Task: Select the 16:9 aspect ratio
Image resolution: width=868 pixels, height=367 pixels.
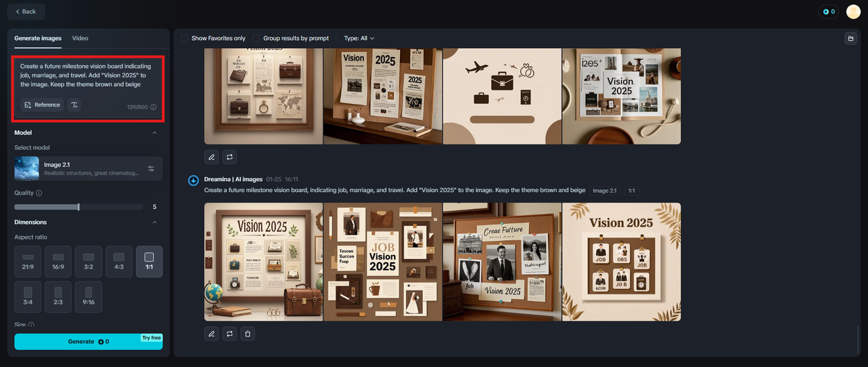Action: click(x=58, y=262)
